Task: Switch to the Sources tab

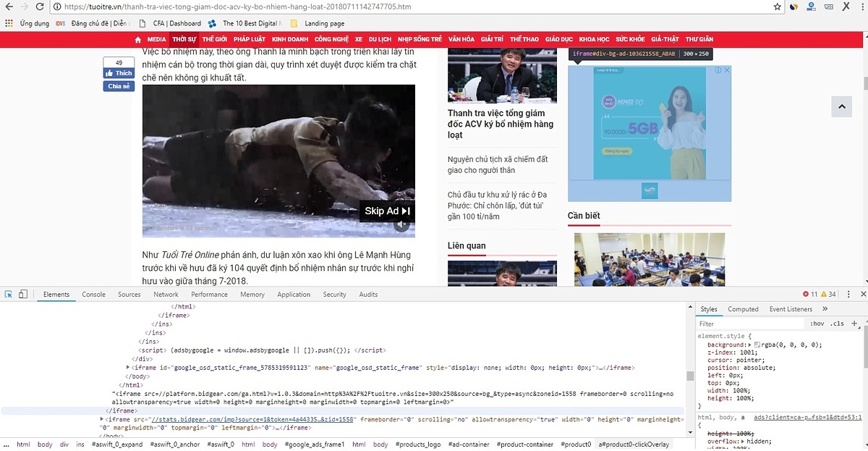Action: (129, 295)
